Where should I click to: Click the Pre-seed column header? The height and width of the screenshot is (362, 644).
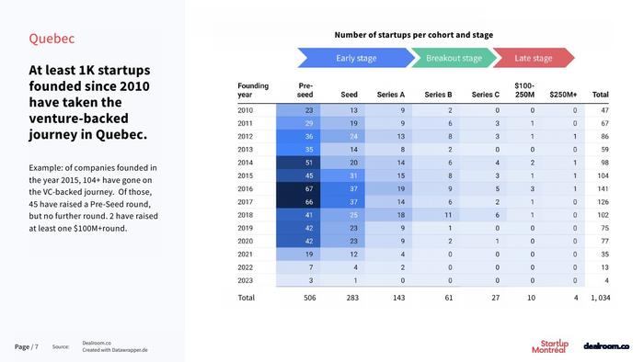[305, 90]
